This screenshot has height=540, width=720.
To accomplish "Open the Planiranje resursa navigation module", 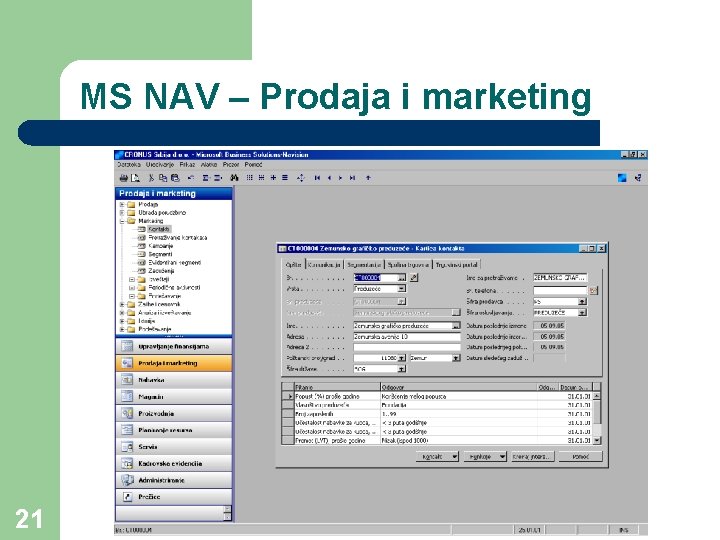I will (x=174, y=430).
